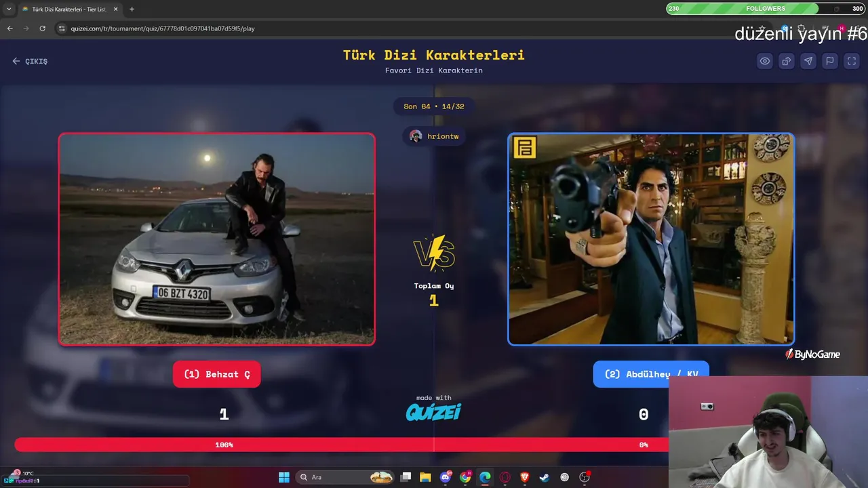Open ChatGPT app from taskbar

pyautogui.click(x=564, y=477)
